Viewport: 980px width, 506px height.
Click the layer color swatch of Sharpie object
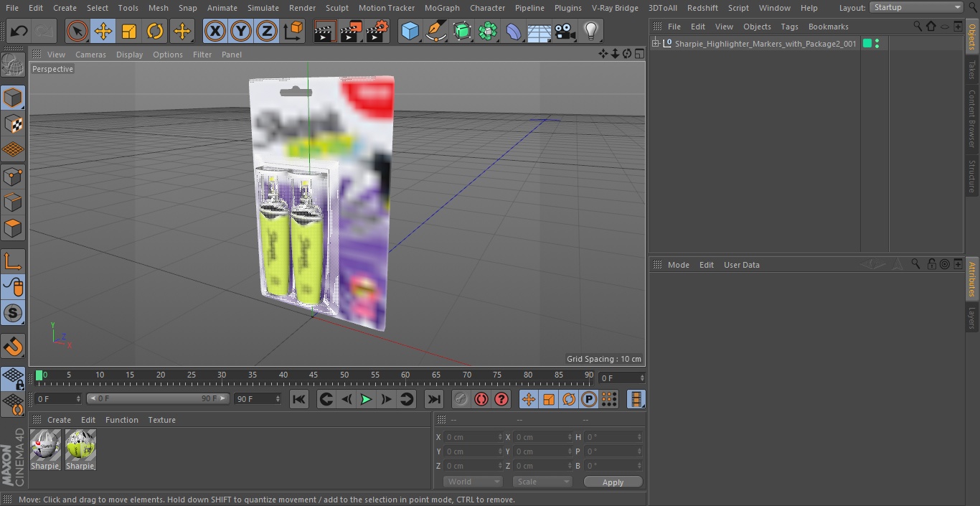[867, 44]
